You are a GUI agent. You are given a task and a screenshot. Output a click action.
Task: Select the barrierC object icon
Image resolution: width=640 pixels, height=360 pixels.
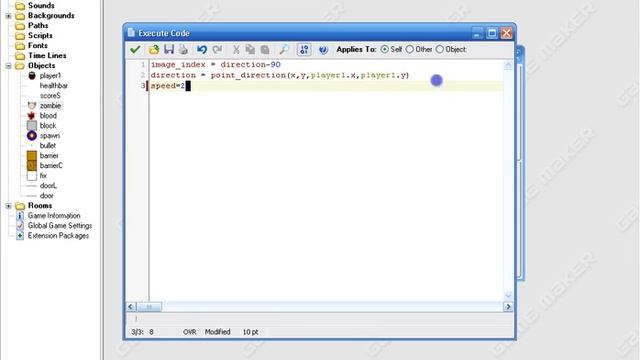(x=32, y=165)
